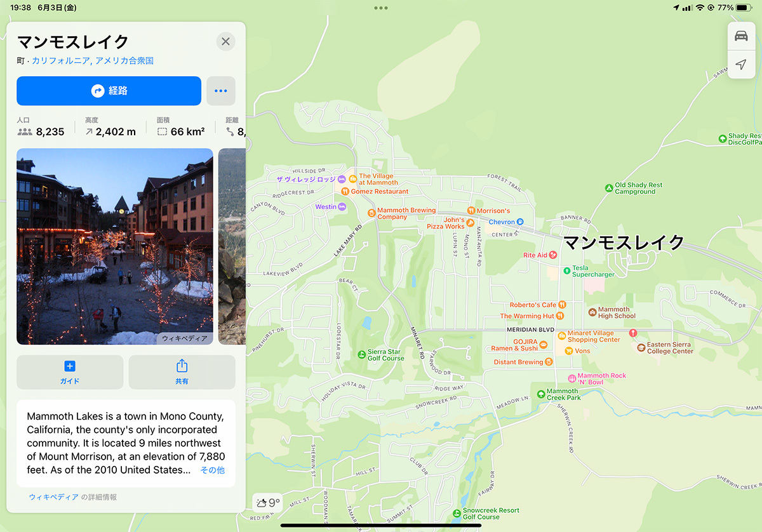Tap the large マンモスレイク map label
Screen dimensions: 762x532
[x=624, y=243]
